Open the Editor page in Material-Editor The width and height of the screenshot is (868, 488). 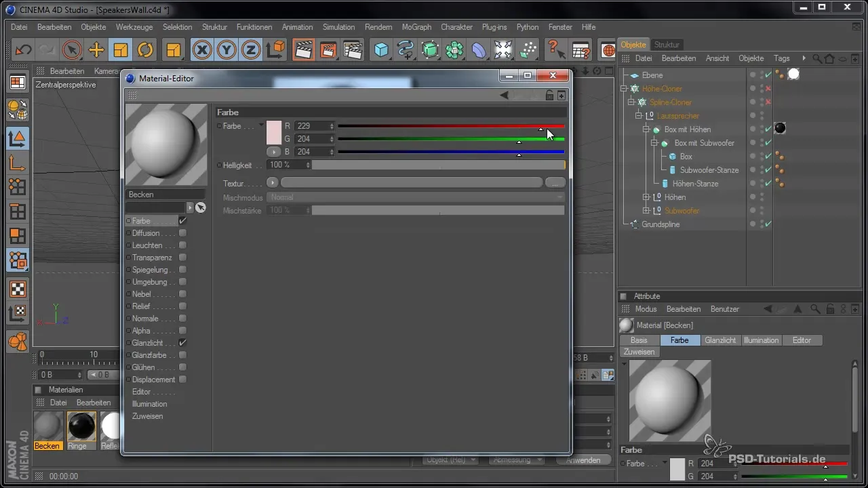pyautogui.click(x=141, y=392)
